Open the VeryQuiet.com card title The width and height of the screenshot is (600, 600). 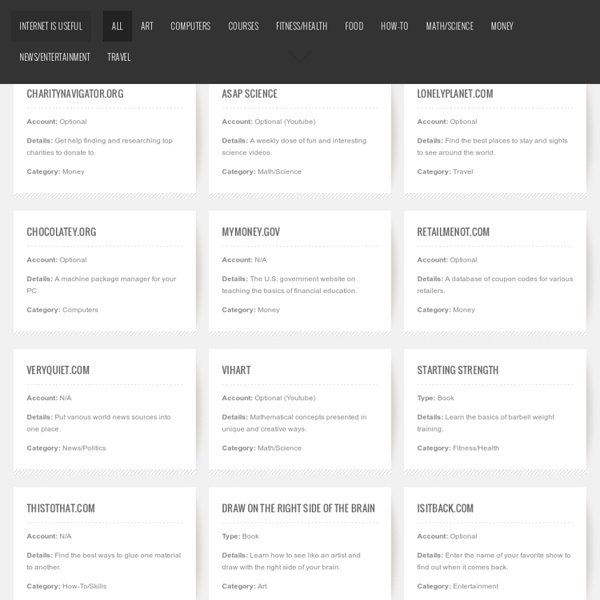click(x=58, y=370)
